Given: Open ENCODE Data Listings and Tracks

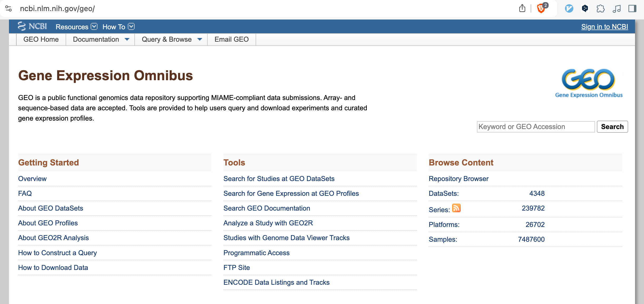Looking at the screenshot, I should click(276, 282).
